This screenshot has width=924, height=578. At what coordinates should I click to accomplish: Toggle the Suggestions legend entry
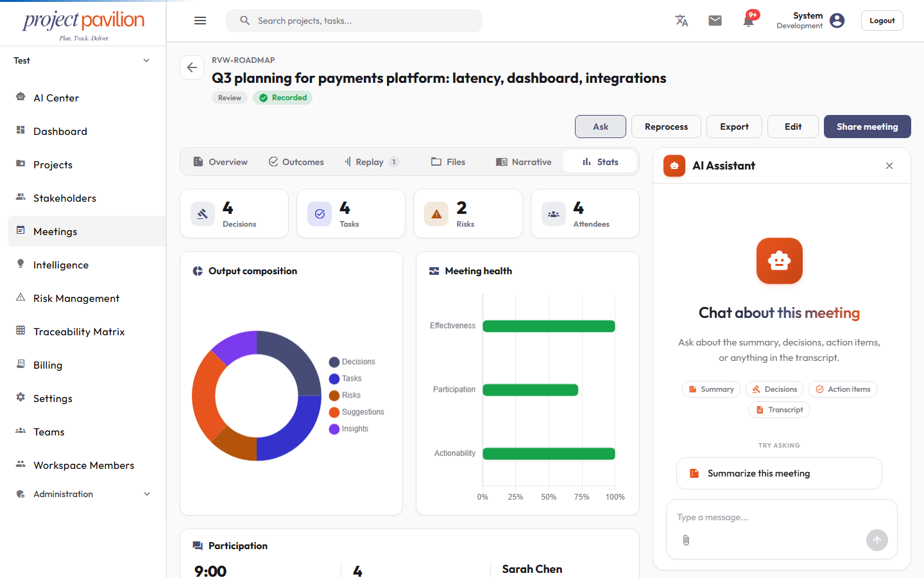(x=357, y=412)
